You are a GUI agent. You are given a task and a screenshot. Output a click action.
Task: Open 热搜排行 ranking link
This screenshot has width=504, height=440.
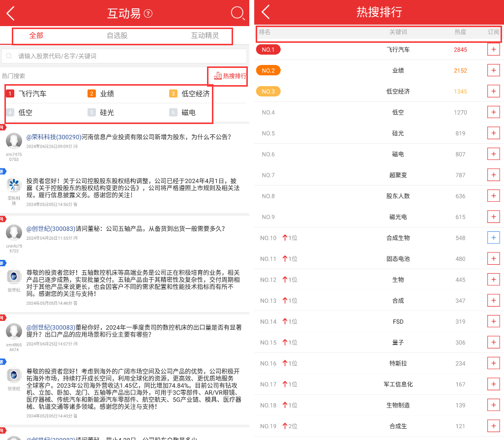[230, 76]
